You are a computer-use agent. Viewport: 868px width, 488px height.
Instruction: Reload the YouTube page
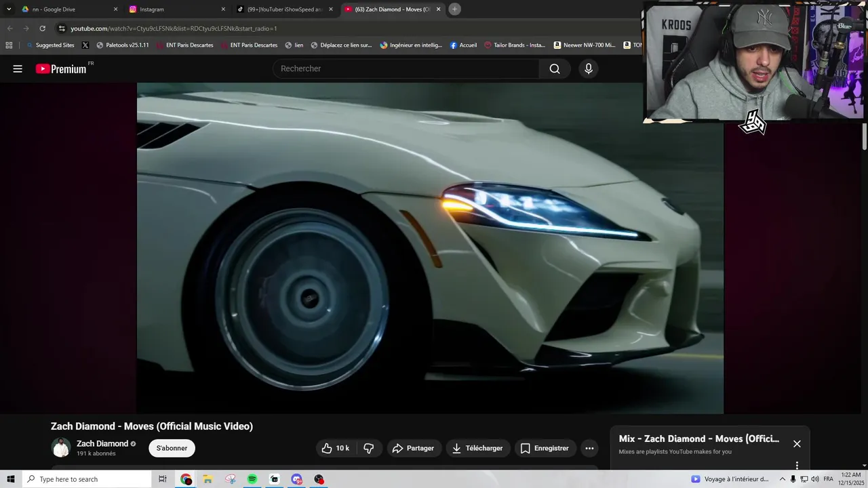[42, 28]
